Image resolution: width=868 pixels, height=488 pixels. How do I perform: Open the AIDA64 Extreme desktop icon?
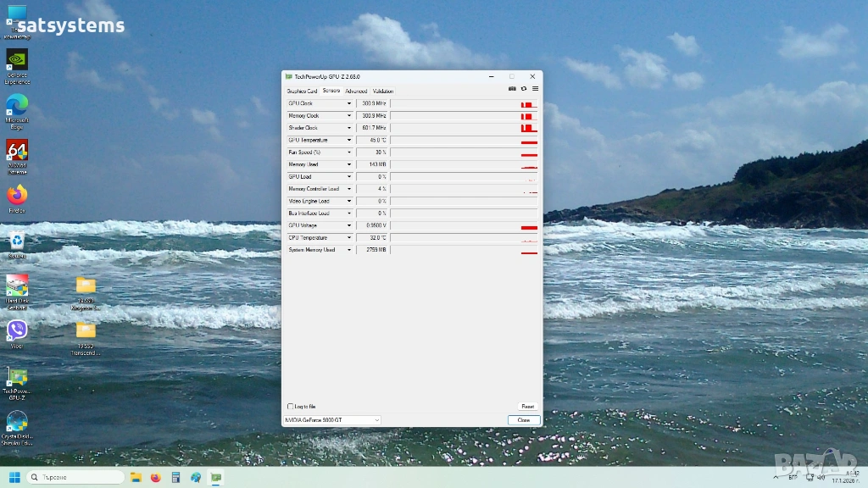click(17, 154)
